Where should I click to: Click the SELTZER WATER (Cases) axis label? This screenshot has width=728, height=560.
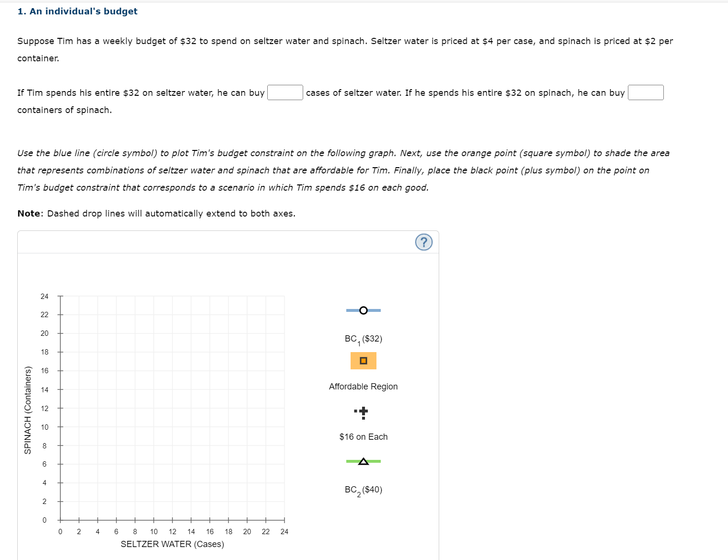coord(172,544)
